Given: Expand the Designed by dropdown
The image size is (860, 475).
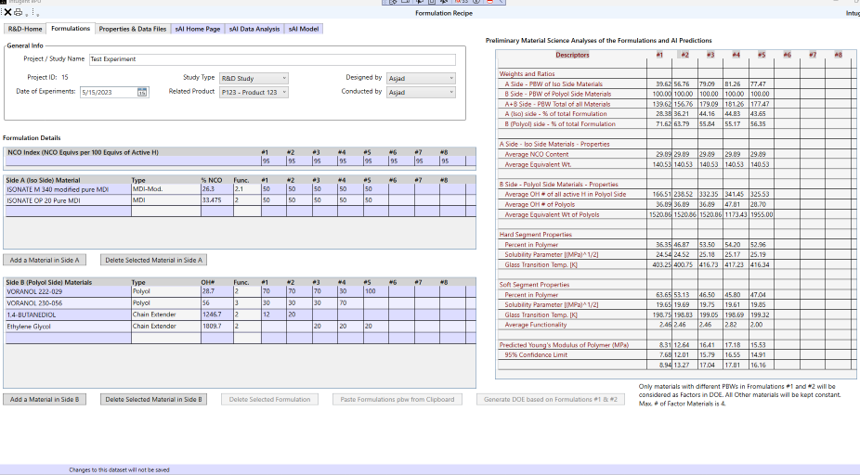Looking at the screenshot, I should 451,78.
